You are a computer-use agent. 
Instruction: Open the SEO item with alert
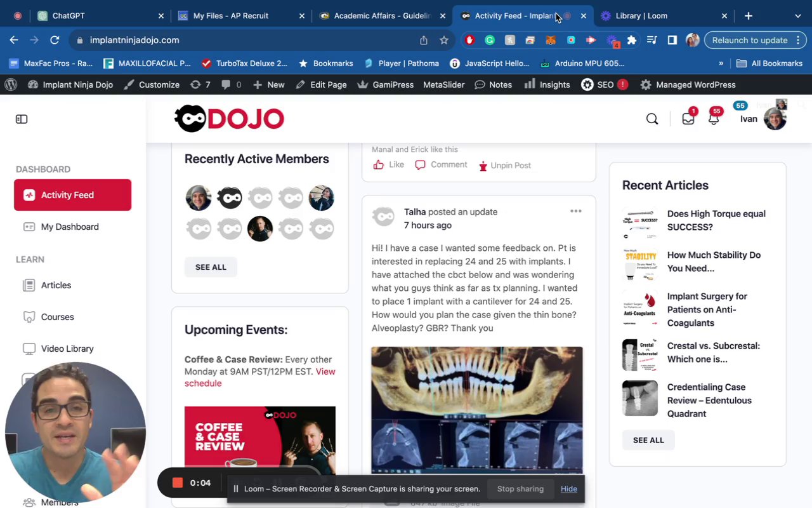[605, 84]
